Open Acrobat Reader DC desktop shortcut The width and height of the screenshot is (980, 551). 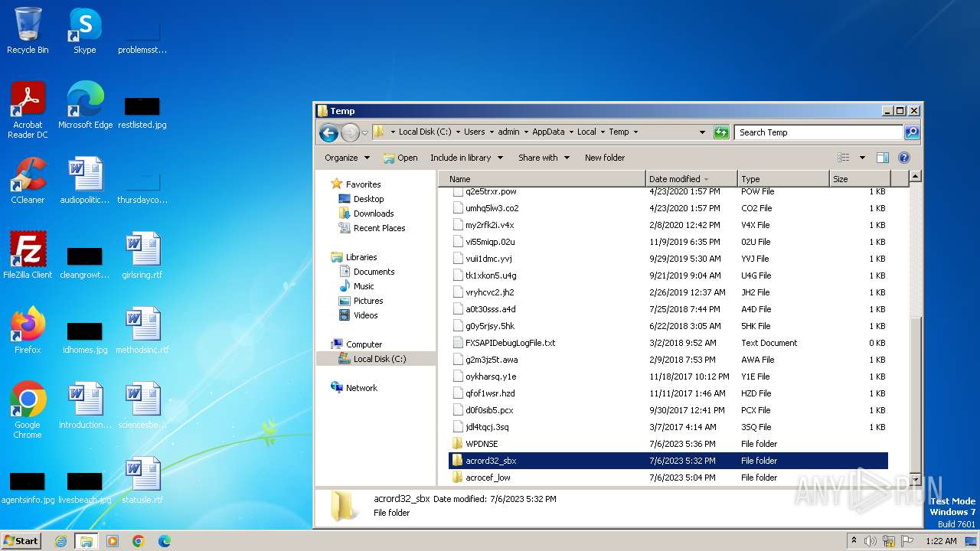pos(28,110)
